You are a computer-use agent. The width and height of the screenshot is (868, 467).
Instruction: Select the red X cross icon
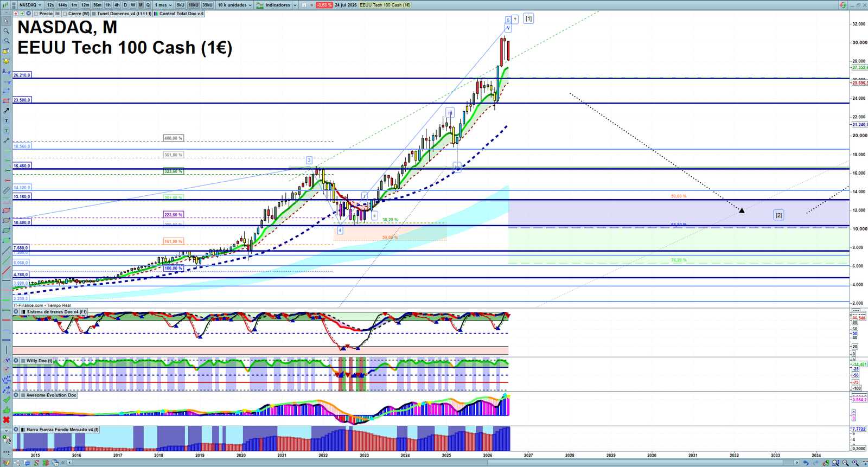point(7,420)
